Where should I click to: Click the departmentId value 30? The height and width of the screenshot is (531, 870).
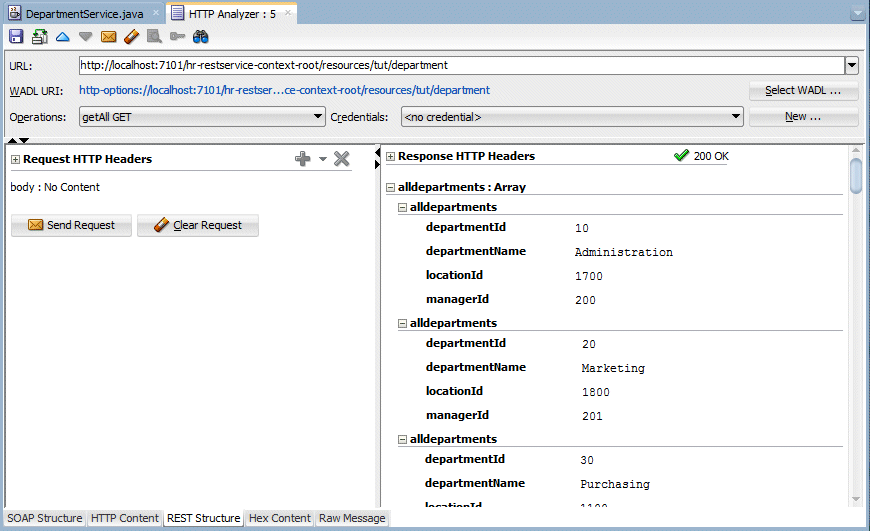587,460
